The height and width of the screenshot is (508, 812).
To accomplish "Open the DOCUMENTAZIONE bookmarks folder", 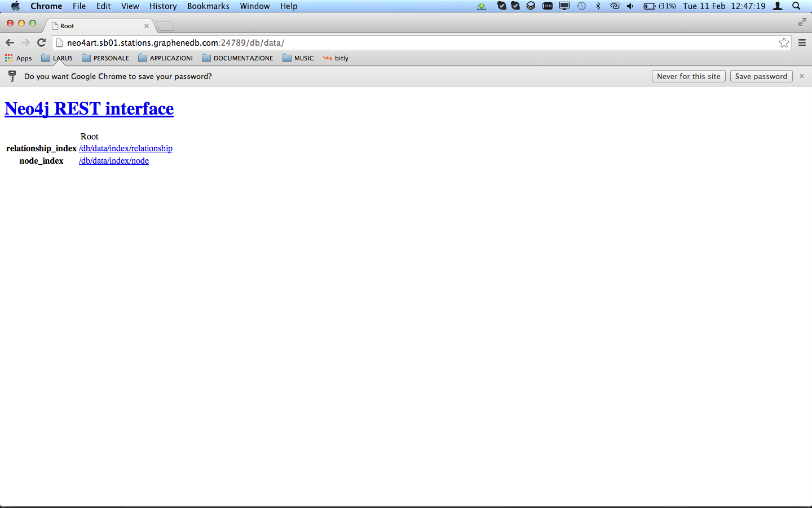I will 237,58.
